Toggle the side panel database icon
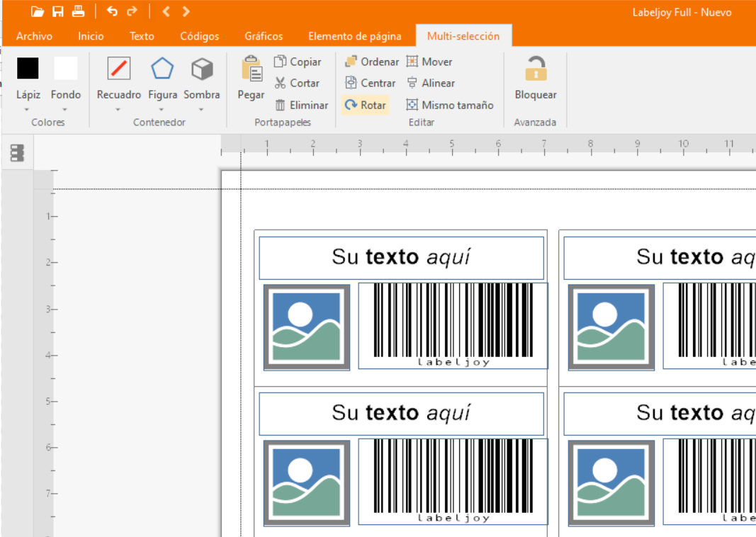The image size is (756, 537). (17, 153)
